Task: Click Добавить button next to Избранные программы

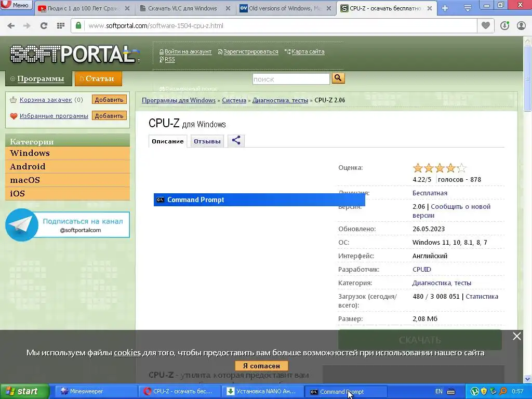Action: (x=109, y=116)
